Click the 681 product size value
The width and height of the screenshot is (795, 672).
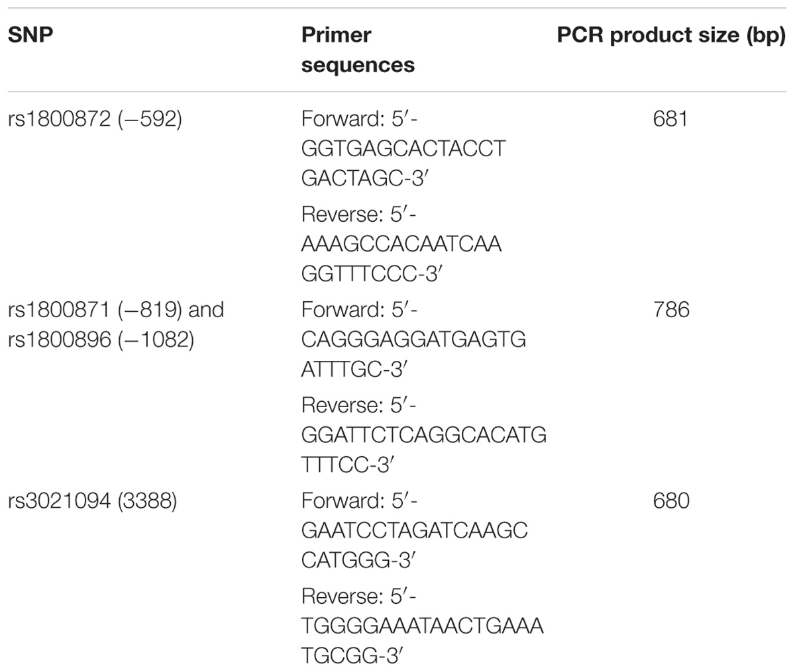coord(670,119)
